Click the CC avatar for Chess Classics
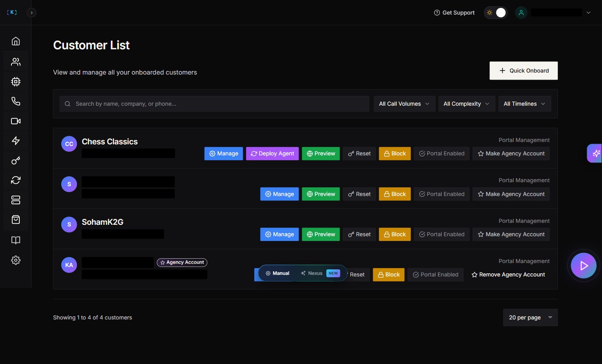 pos(69,144)
